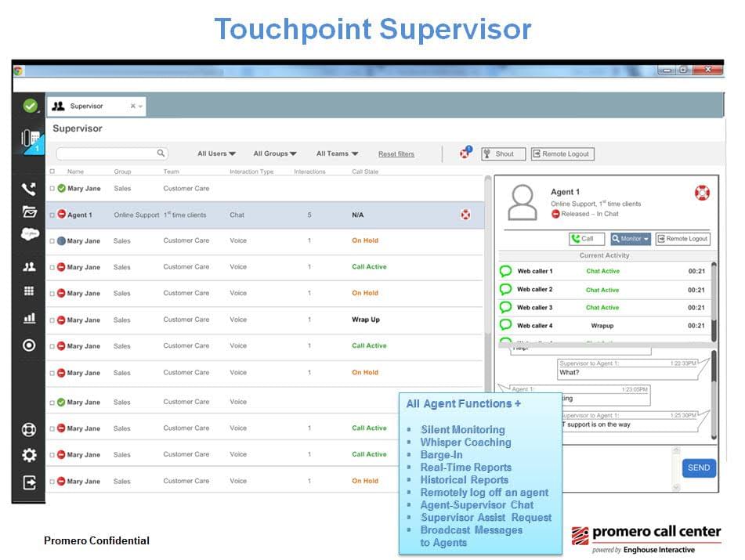
Task: Select the Supervisor tab
Action: 96,106
